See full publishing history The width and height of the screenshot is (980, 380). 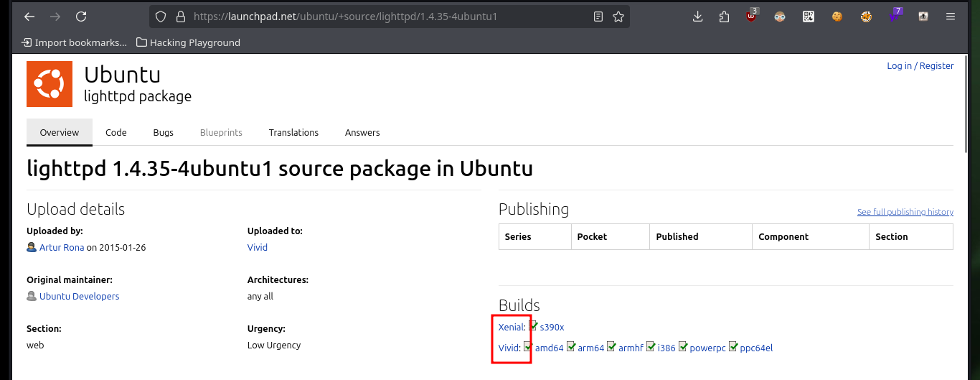[905, 212]
